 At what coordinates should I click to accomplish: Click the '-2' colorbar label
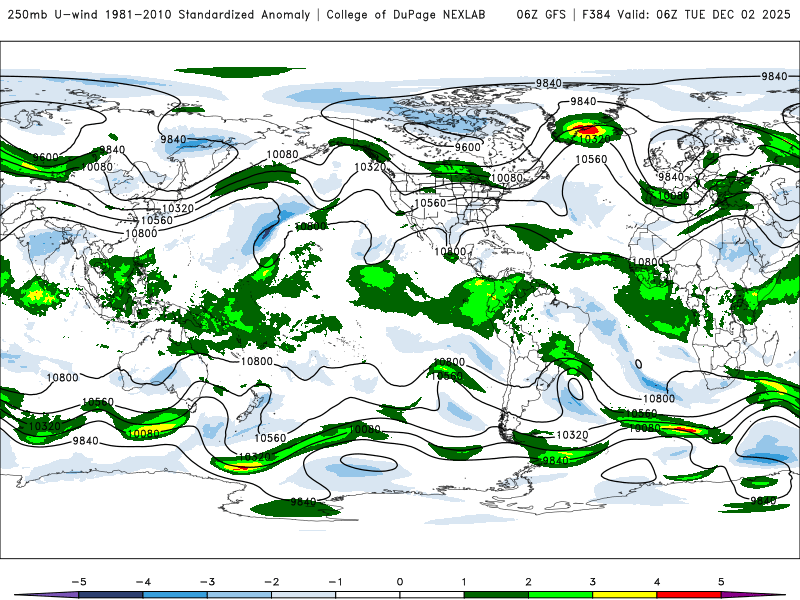click(271, 582)
